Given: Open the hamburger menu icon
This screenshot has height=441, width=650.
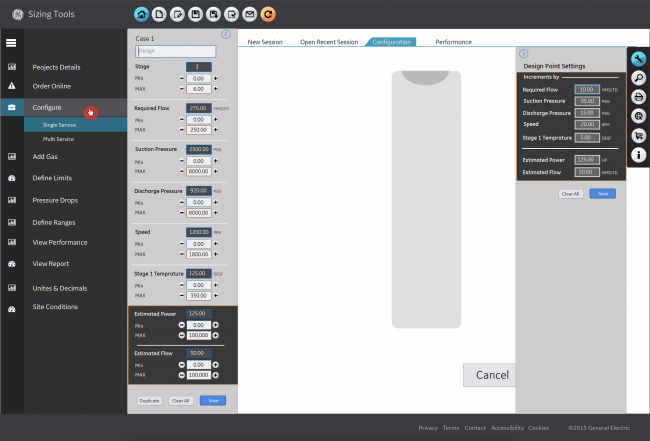Looking at the screenshot, I should coord(11,43).
